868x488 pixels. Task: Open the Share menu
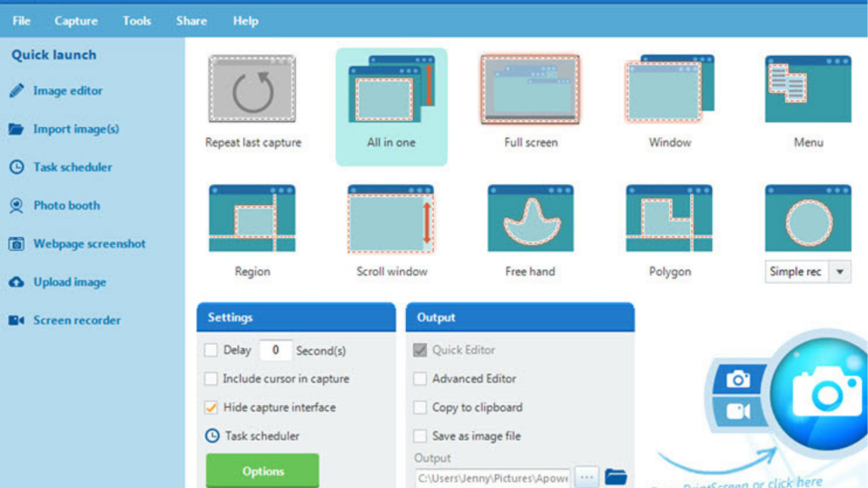191,20
